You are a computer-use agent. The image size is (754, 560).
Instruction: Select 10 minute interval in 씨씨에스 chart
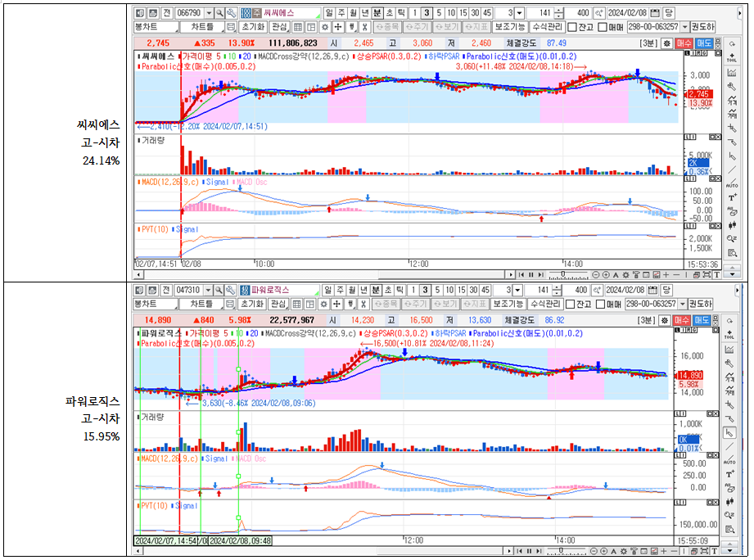(x=451, y=13)
